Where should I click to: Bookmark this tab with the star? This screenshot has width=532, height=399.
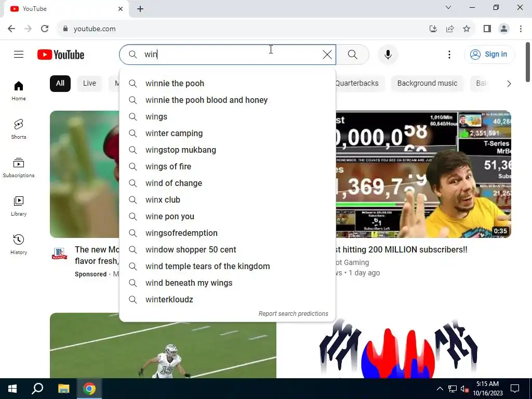tap(467, 29)
